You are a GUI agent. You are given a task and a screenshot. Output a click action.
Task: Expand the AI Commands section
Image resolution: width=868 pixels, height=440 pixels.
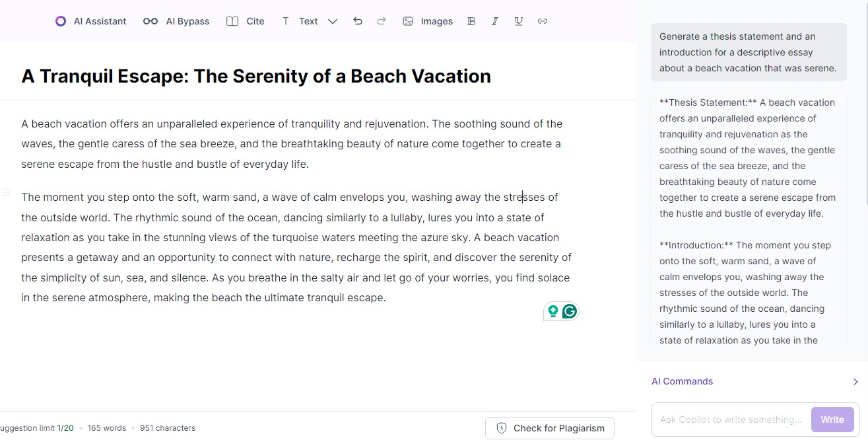pyautogui.click(x=754, y=381)
